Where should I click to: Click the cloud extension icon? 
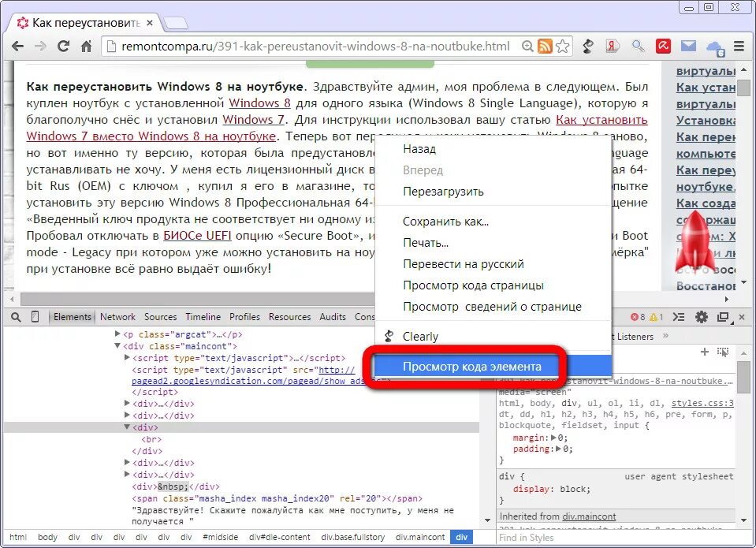point(715,47)
